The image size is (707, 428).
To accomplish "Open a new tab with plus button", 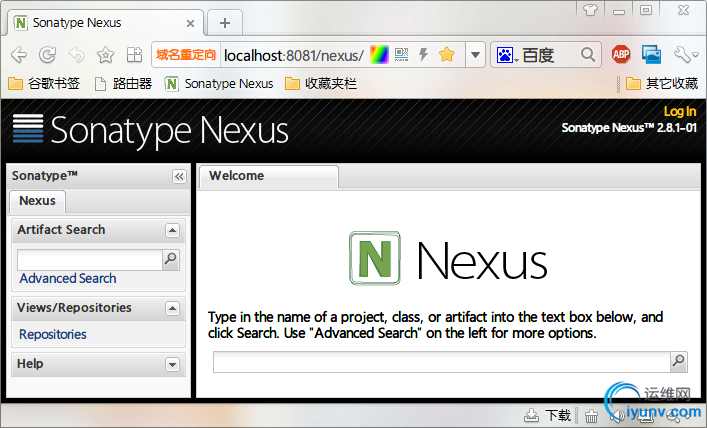I will 225,23.
